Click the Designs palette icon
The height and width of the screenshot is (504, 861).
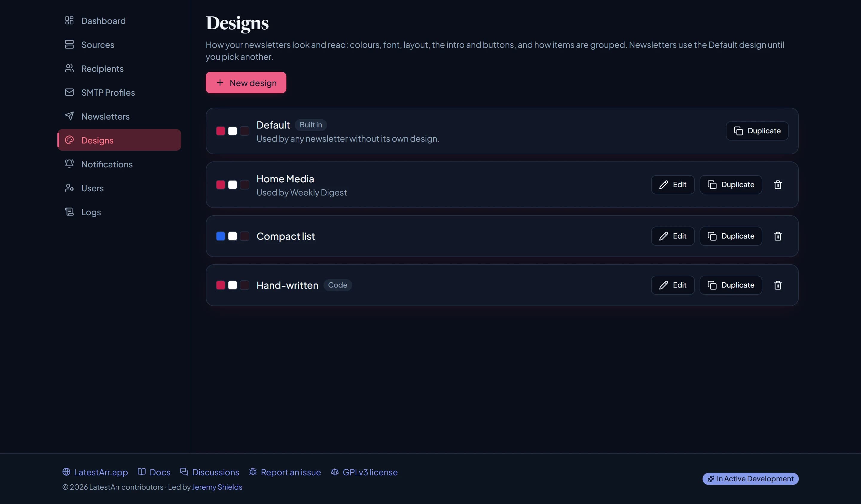(x=69, y=140)
